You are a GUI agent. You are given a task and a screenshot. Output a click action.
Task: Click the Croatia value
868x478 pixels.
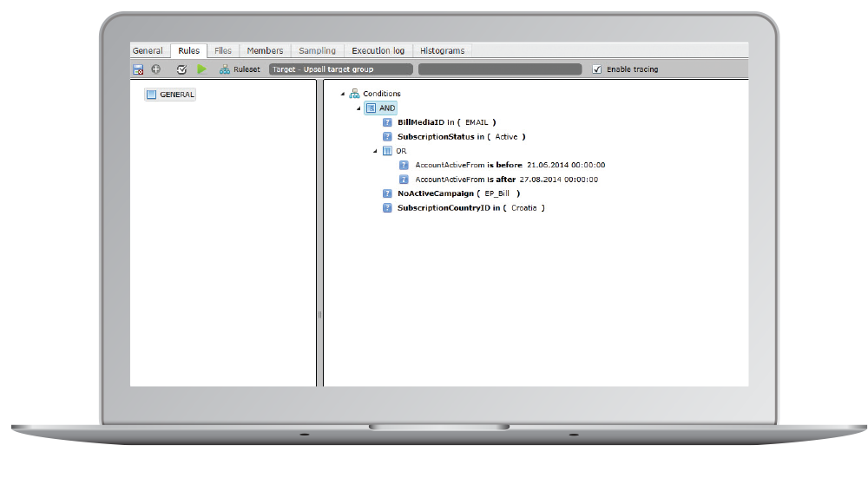coord(524,208)
